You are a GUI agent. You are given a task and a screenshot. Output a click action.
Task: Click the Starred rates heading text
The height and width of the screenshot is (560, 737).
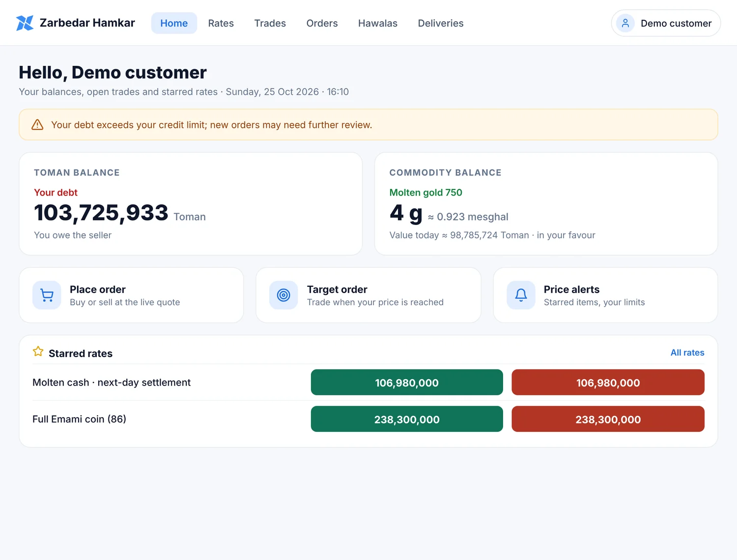pos(81,354)
